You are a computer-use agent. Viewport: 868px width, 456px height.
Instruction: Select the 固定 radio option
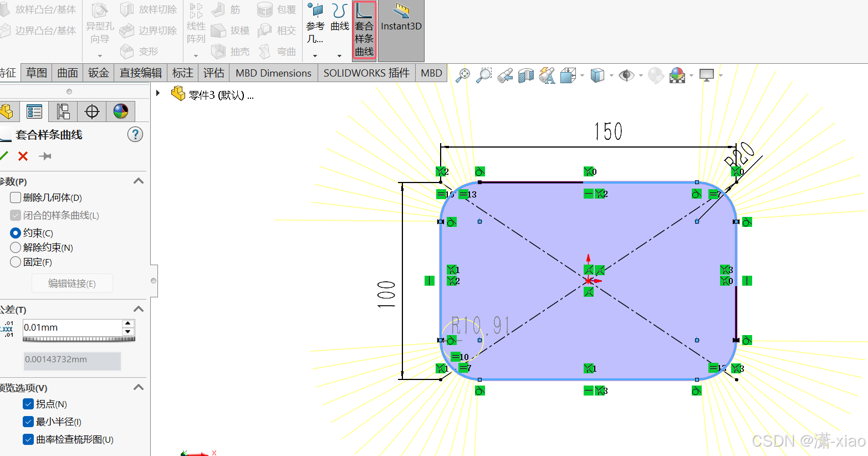pyautogui.click(x=16, y=262)
